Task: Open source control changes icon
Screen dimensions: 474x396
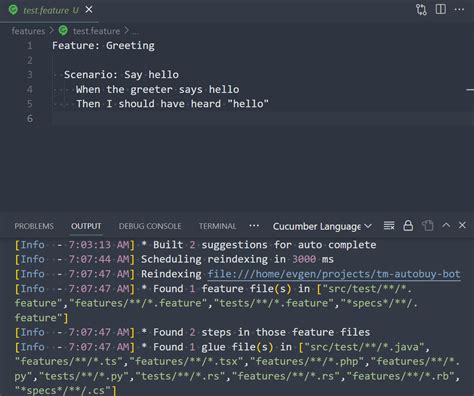Action: click(421, 10)
